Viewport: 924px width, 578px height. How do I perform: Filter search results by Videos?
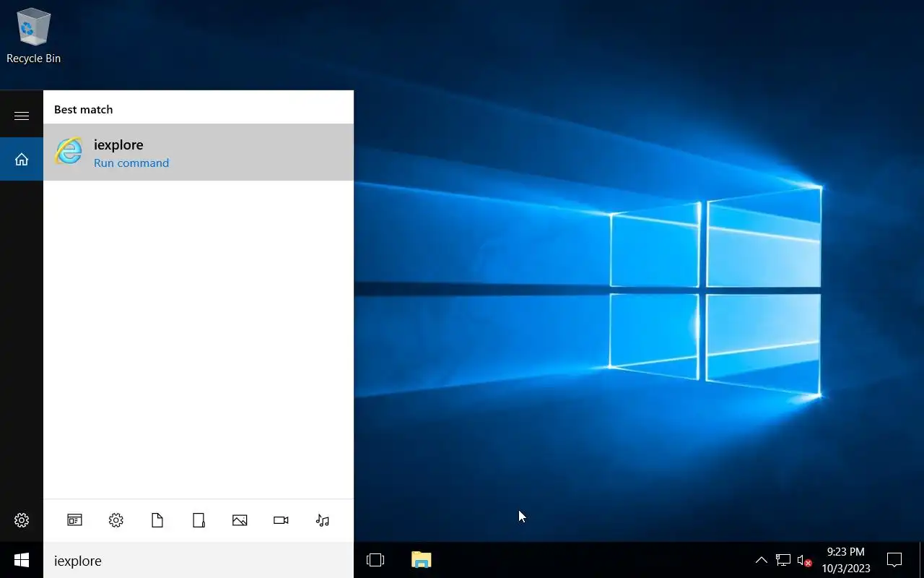(x=281, y=520)
